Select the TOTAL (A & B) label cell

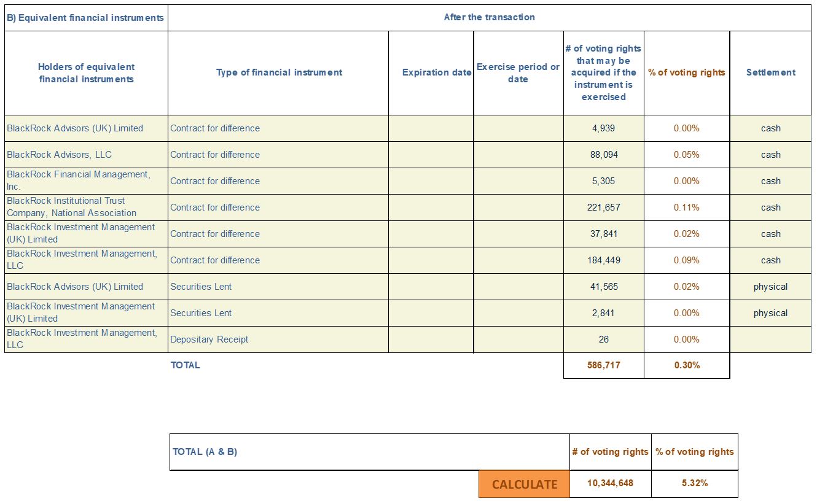click(370, 452)
